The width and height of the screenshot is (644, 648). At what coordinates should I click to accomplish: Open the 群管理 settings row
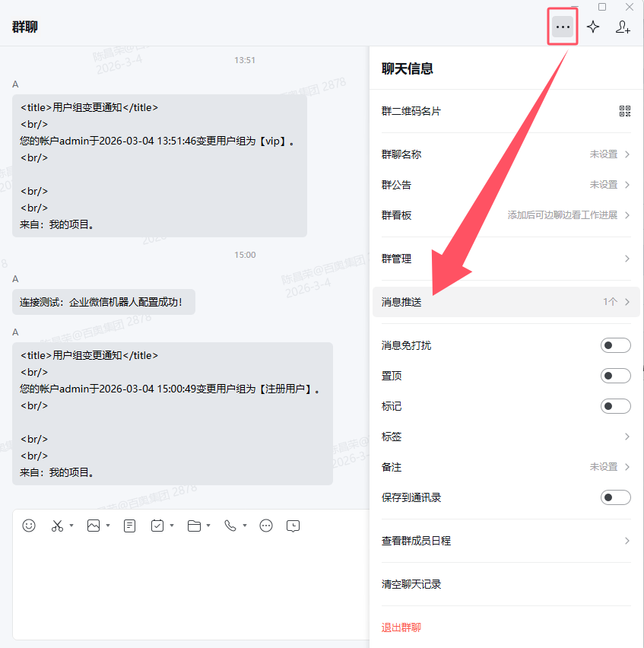tap(506, 259)
